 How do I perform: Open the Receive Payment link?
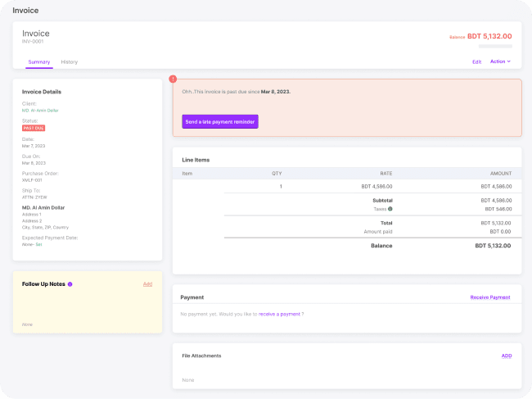point(489,297)
